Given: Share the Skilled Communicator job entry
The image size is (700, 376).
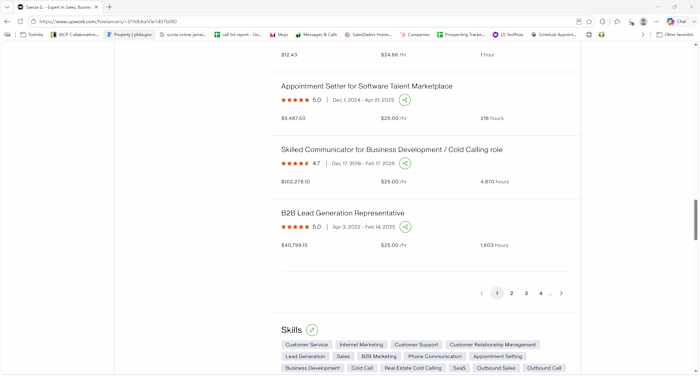Looking at the screenshot, I should point(405,163).
